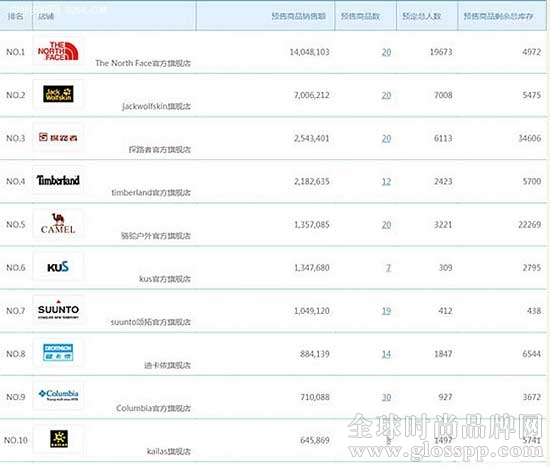Click the NO.3 brand logo thumbnail
The width and height of the screenshot is (550, 467).
coord(58,137)
